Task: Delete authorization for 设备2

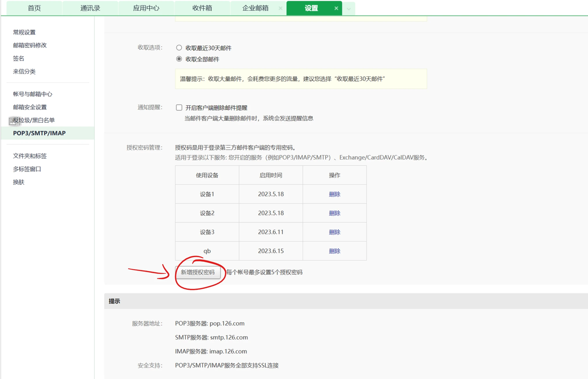Action: coord(334,213)
